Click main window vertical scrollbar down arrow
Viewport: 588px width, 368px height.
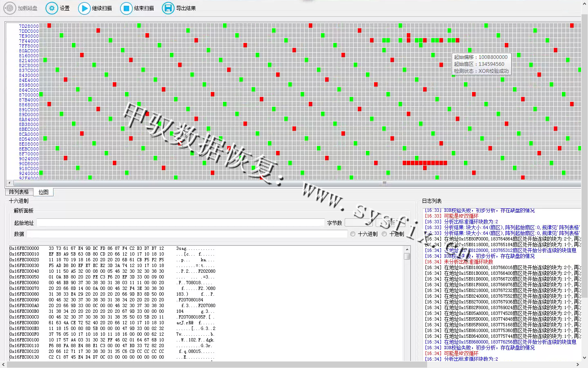[x=584, y=357]
